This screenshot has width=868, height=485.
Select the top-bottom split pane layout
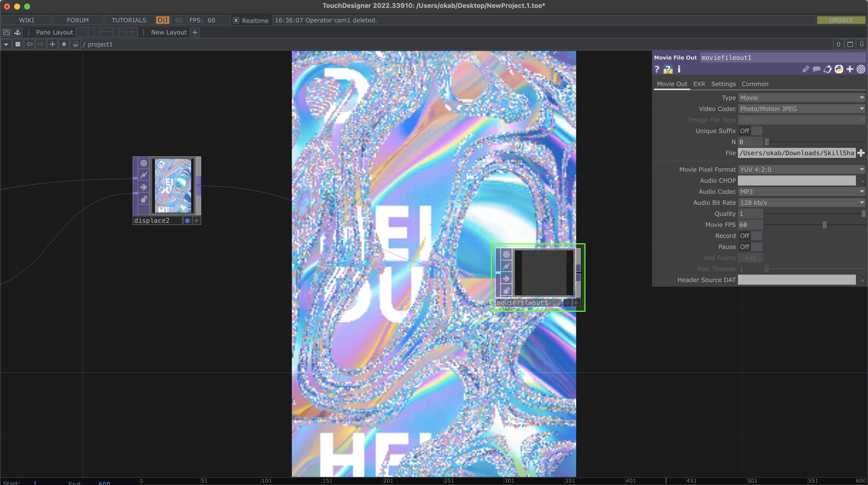click(x=106, y=32)
